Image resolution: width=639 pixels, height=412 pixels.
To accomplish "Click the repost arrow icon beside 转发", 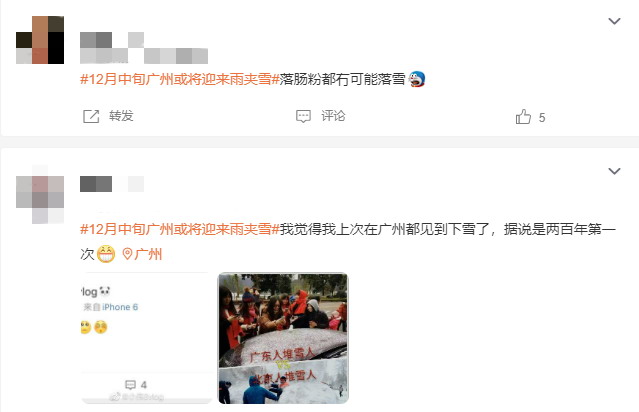I will 91,116.
